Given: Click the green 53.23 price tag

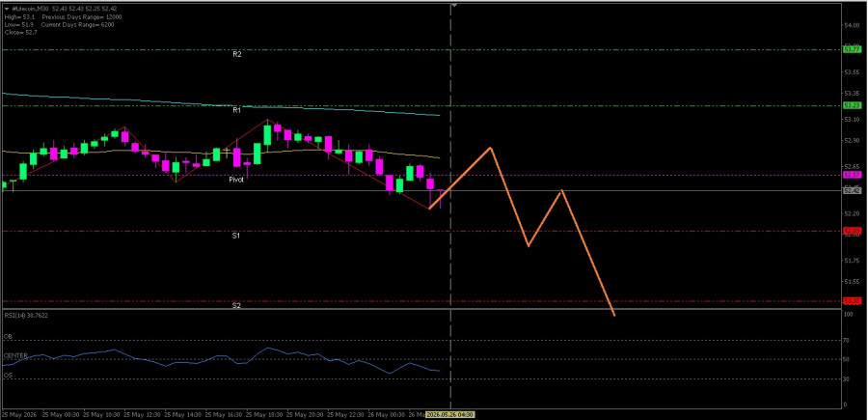Looking at the screenshot, I should point(851,105).
